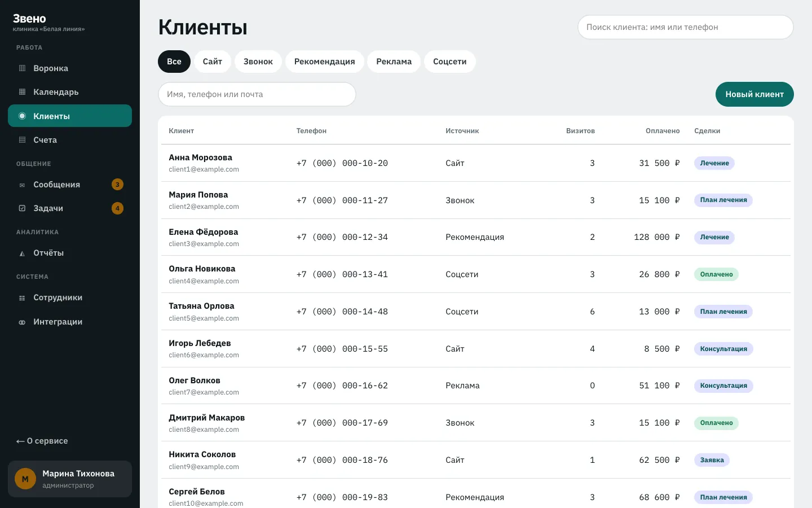The image size is (812, 508).
Task: Click the Интеграции link icon
Action: click(23, 322)
